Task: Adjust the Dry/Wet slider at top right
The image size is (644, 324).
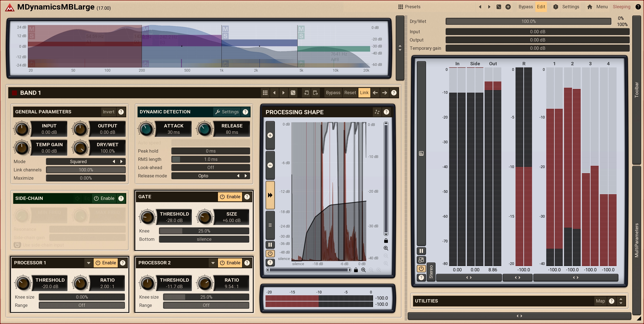Action: pyautogui.click(x=528, y=21)
